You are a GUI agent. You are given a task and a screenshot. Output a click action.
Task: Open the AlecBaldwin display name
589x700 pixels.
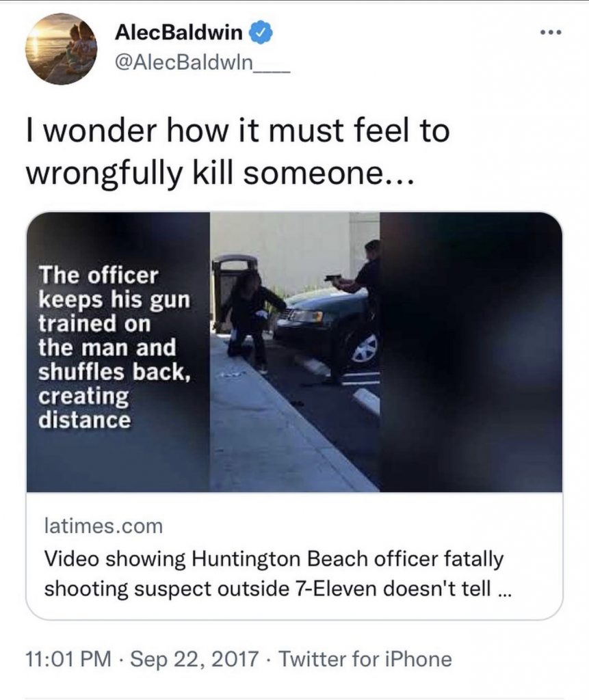(179, 33)
